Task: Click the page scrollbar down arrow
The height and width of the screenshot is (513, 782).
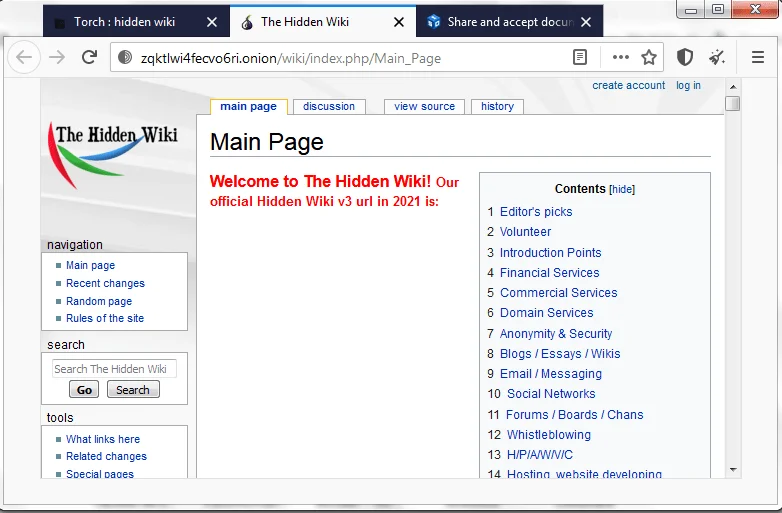Action: pos(733,470)
